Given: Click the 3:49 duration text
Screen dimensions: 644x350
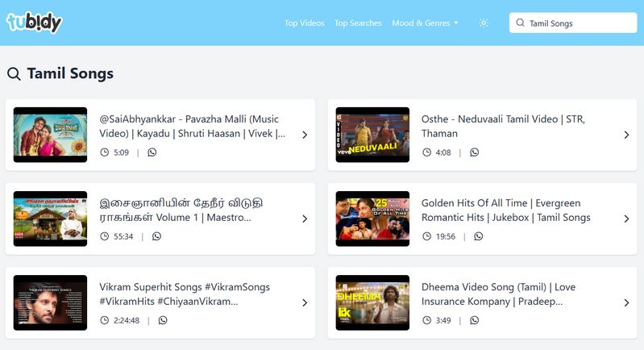Looking at the screenshot, I should click(443, 320).
